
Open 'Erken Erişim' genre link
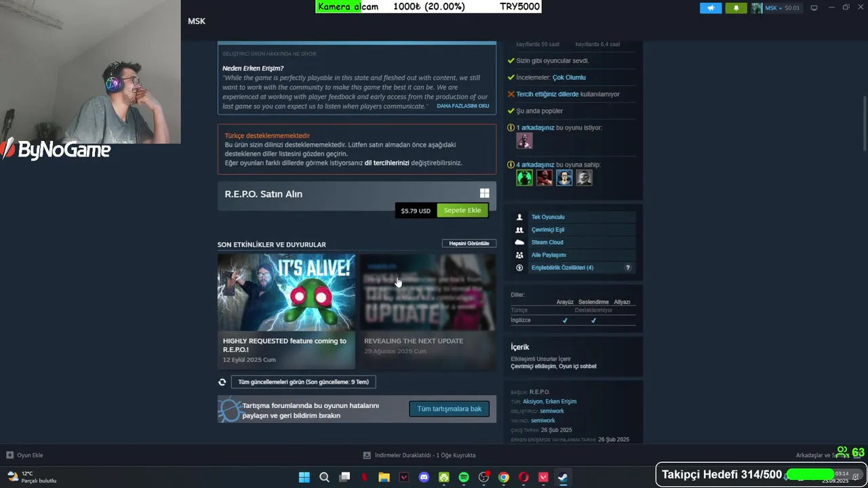click(561, 401)
